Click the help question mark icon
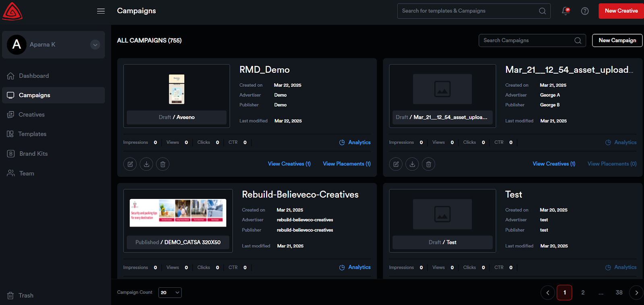Viewport: 644px width, 305px height. coord(585,11)
